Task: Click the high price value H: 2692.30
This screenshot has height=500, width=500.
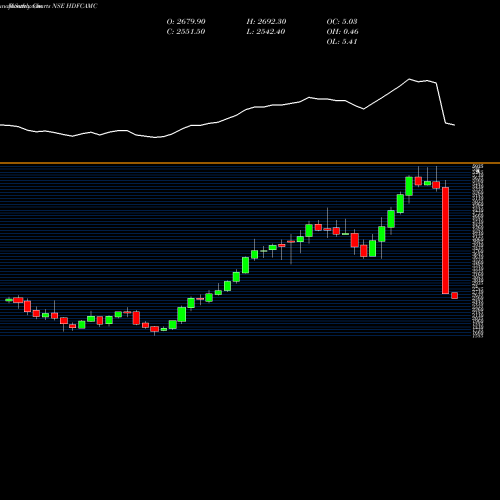Action: pos(266,22)
